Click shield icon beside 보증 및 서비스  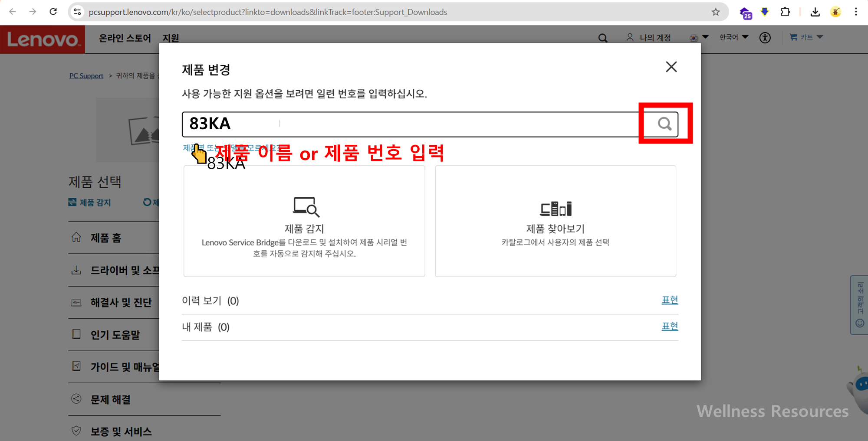point(76,431)
